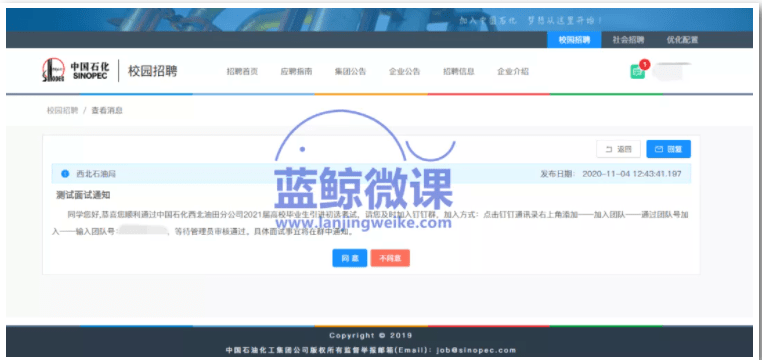The height and width of the screenshot is (360, 762).
Task: Open the 招聘信息 menu item
Action: click(x=459, y=71)
